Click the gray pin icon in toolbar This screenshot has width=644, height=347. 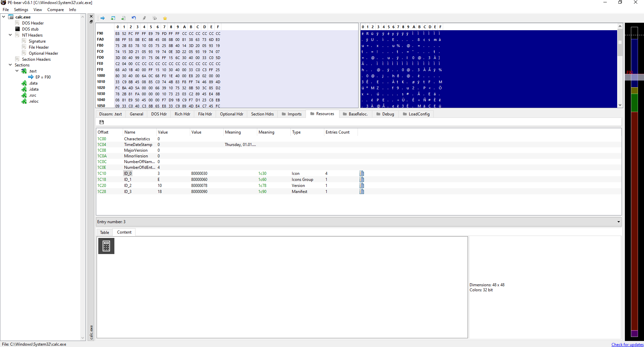[144, 18]
